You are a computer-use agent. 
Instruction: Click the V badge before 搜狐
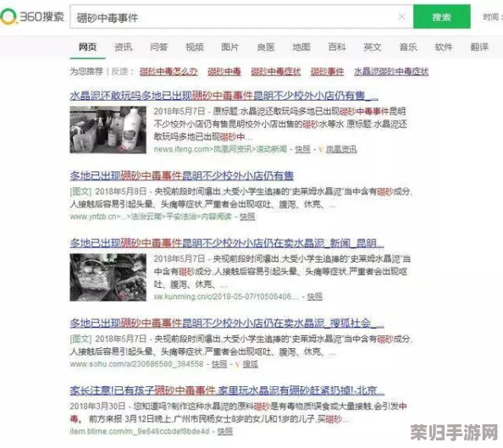point(238,364)
